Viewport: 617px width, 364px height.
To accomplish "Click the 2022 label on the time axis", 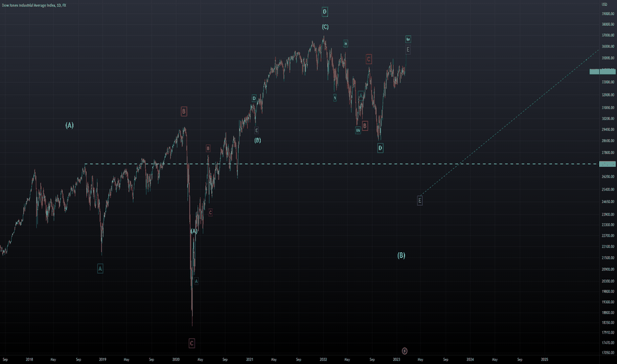I will (323, 359).
